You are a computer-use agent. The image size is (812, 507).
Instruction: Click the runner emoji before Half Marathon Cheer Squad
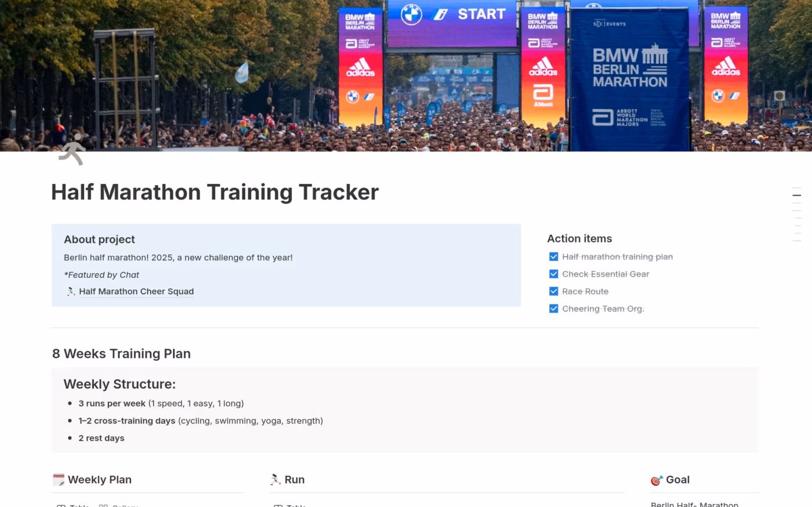pos(70,292)
